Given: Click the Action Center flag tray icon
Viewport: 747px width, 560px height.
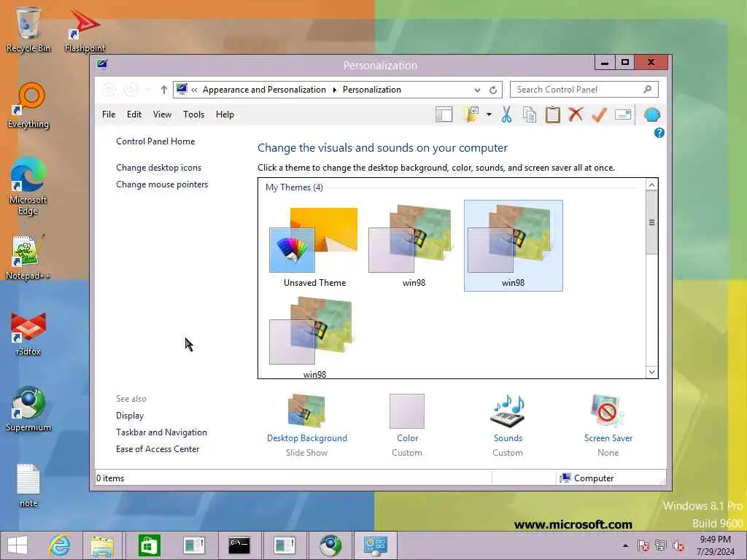Looking at the screenshot, I should click(643, 545).
